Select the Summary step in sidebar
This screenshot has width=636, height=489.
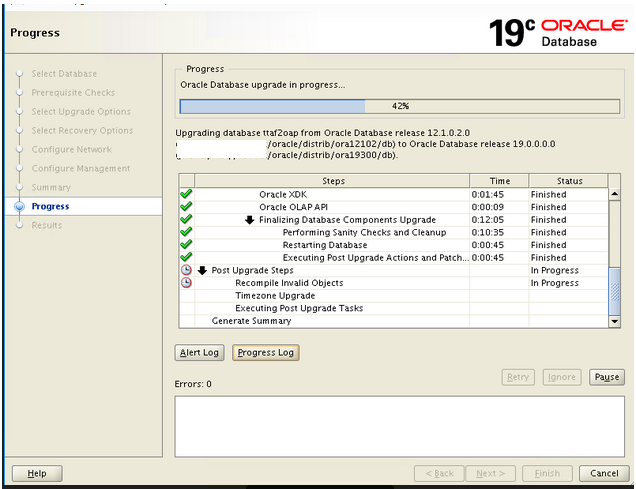[x=51, y=187]
